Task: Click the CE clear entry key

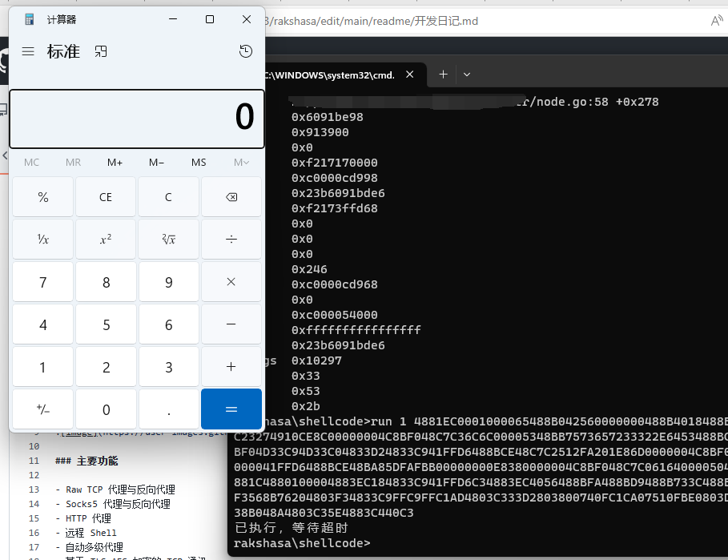Action: coord(106,197)
